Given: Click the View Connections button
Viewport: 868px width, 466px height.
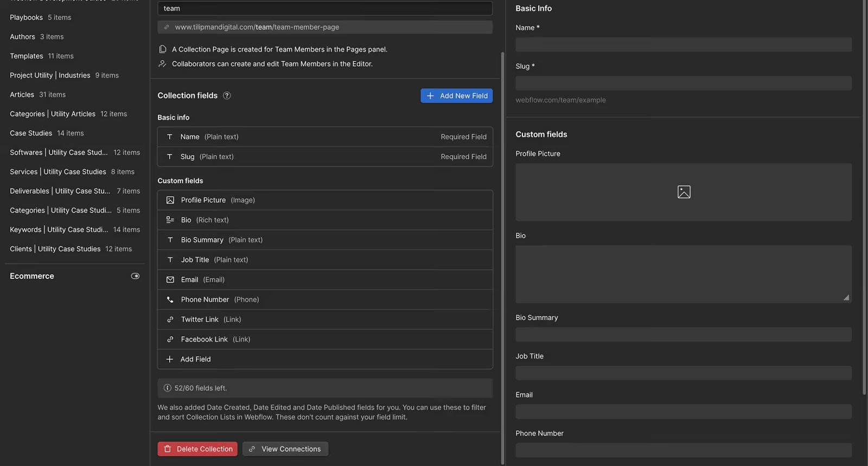Looking at the screenshot, I should (x=285, y=449).
